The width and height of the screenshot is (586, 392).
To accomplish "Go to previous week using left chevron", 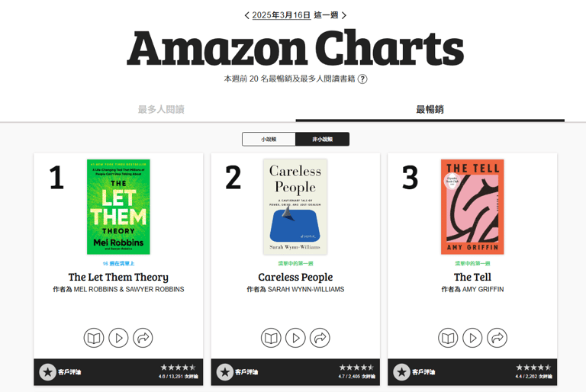I will (246, 15).
